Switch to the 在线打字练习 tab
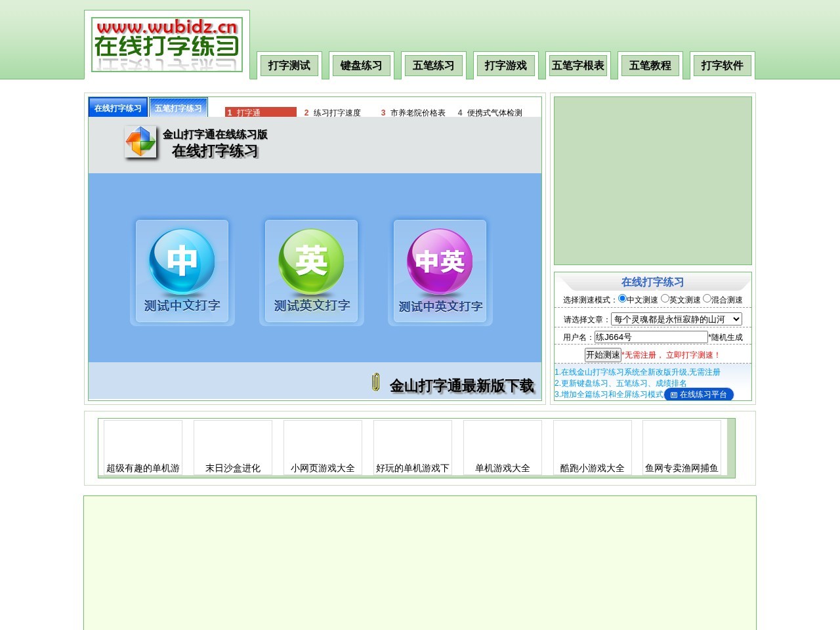This screenshot has height=630, width=840. (x=118, y=108)
